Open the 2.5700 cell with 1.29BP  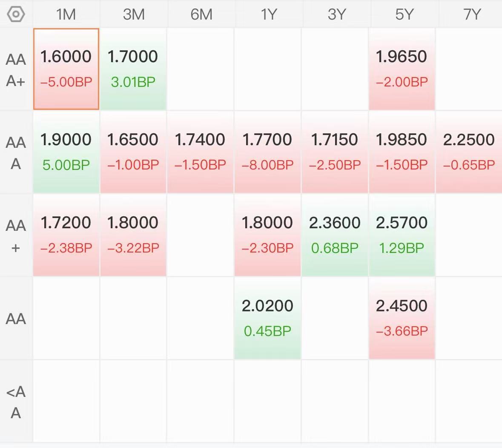click(x=402, y=235)
